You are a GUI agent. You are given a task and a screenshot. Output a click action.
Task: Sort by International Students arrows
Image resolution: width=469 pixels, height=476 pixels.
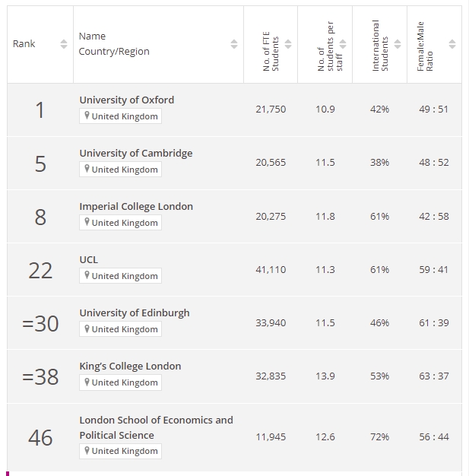(x=398, y=44)
